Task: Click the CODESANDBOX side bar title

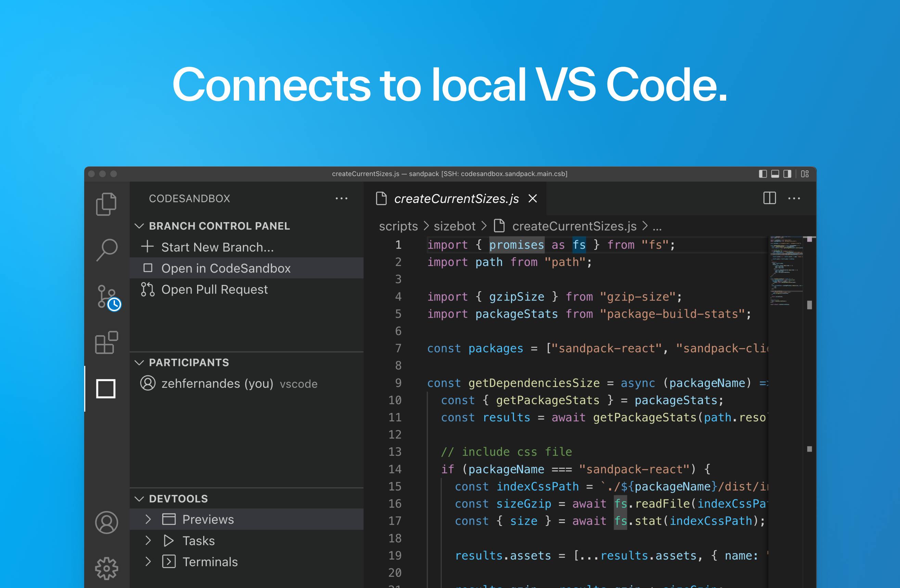Action: [190, 198]
